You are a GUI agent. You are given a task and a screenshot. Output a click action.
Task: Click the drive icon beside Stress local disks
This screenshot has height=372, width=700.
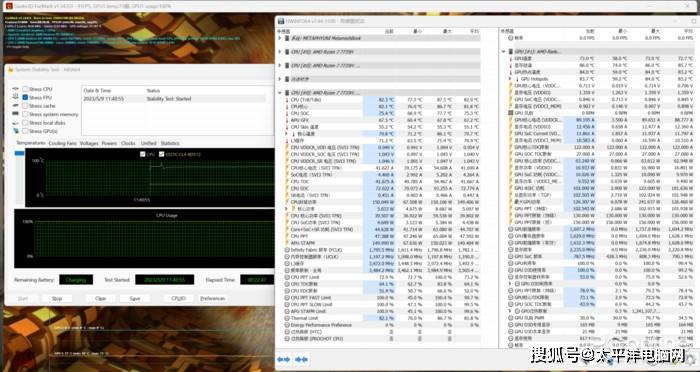pos(16,123)
